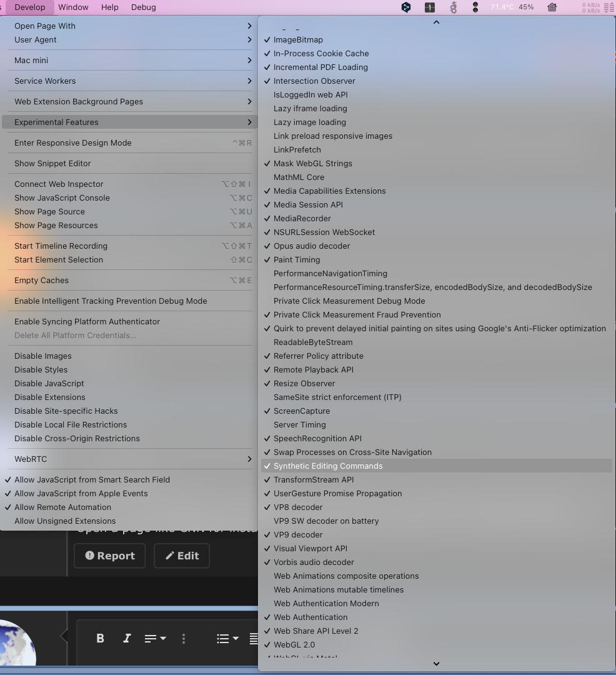
Task: Open the Window menu in the menu bar
Action: click(73, 7)
